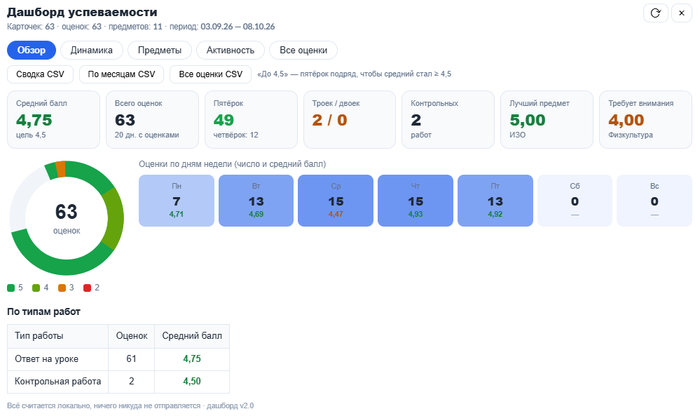The width and height of the screenshot is (700, 416).
Task: Export По месяцам CSV
Action: tap(121, 74)
